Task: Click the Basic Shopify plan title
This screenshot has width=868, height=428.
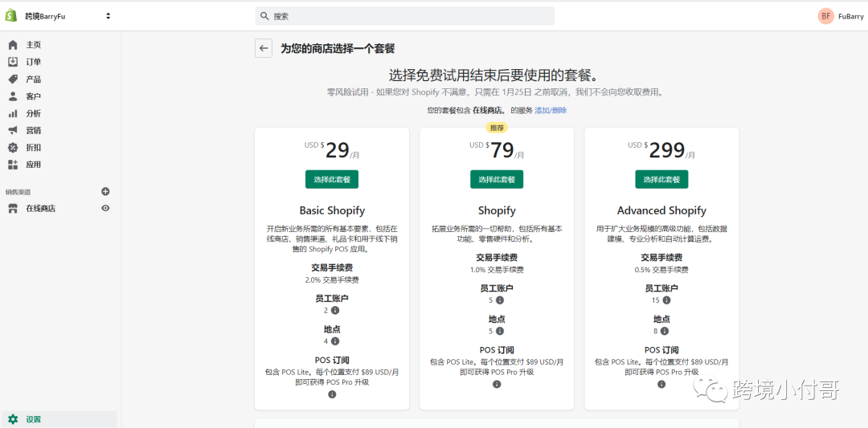Action: click(x=332, y=210)
